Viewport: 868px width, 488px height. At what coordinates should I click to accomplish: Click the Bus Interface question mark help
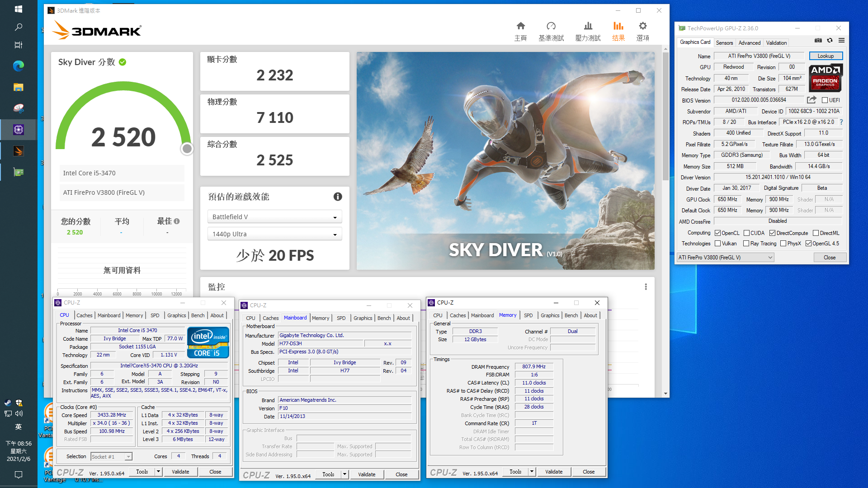(841, 122)
